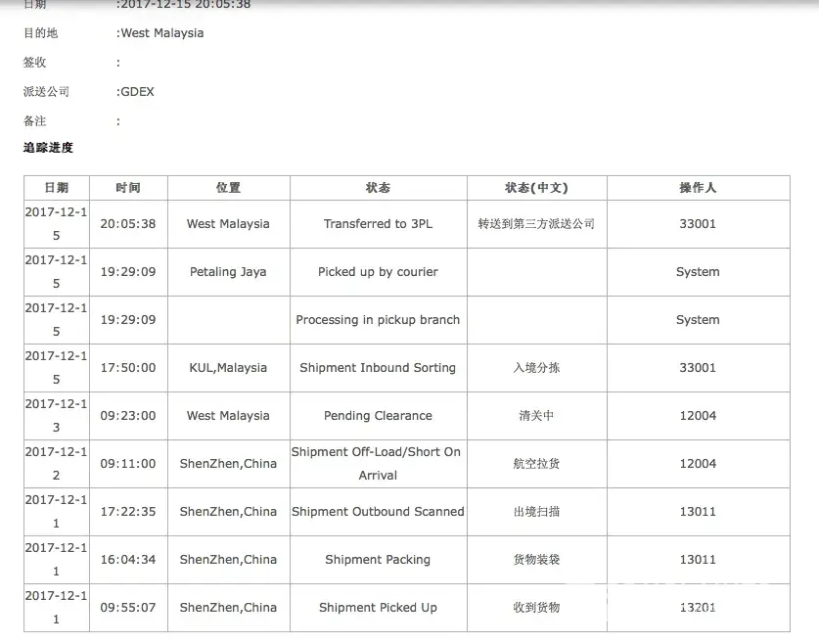
Task: Click the Shipment Inbound Sorting status
Action: point(378,368)
